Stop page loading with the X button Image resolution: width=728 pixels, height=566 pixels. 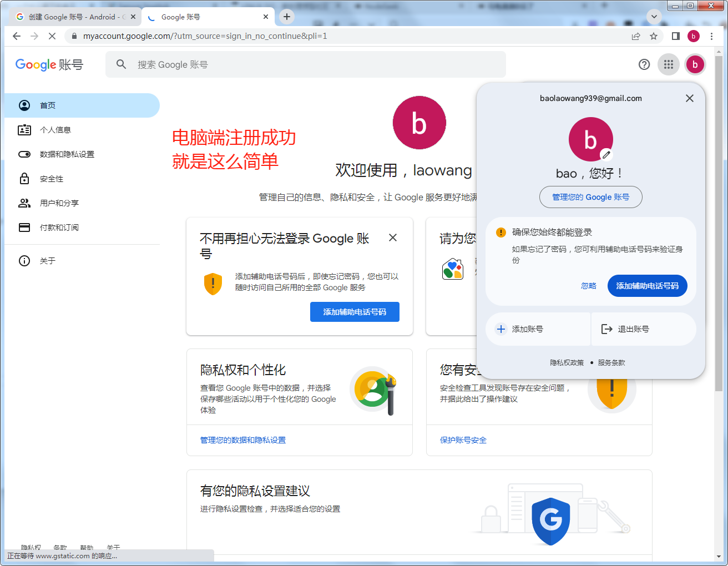52,36
